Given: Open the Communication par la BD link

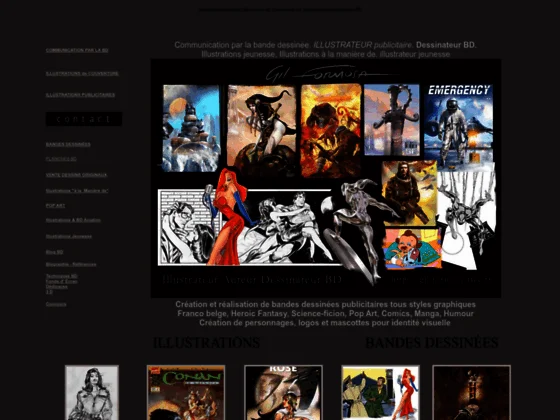Looking at the screenshot, I should click(77, 50).
